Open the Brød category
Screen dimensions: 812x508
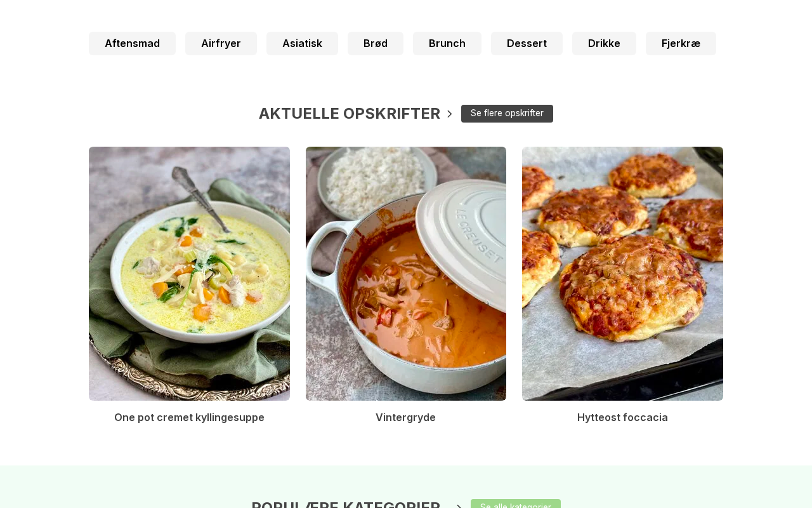coord(376,43)
